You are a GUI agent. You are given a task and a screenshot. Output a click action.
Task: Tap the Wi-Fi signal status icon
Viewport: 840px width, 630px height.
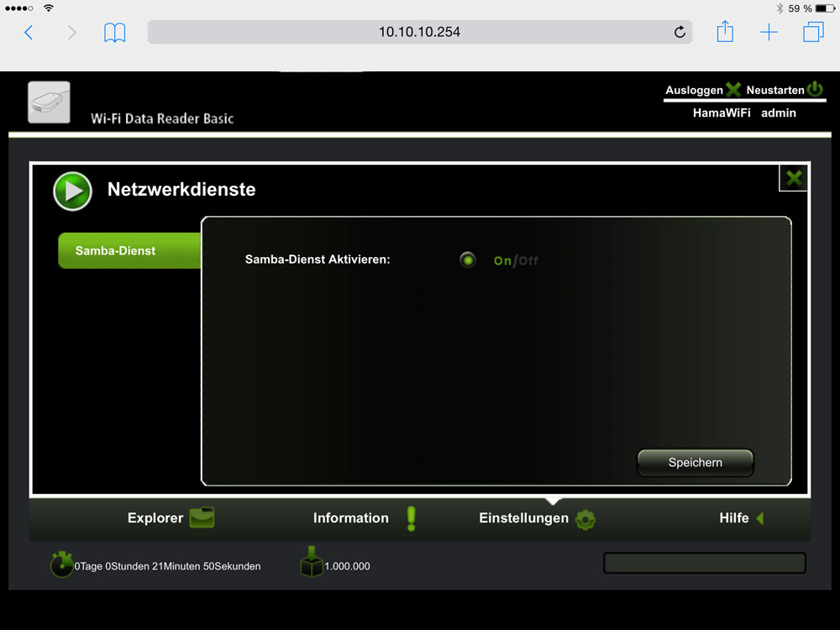(x=49, y=8)
